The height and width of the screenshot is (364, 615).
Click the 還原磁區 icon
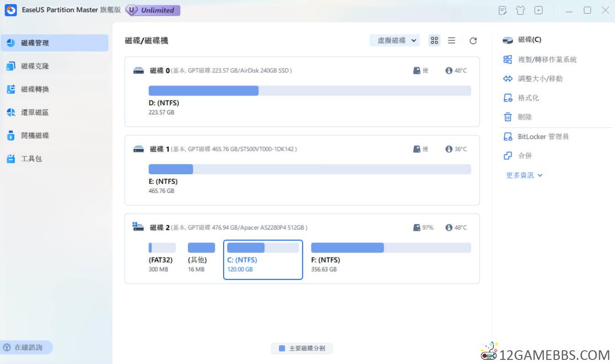coord(11,112)
